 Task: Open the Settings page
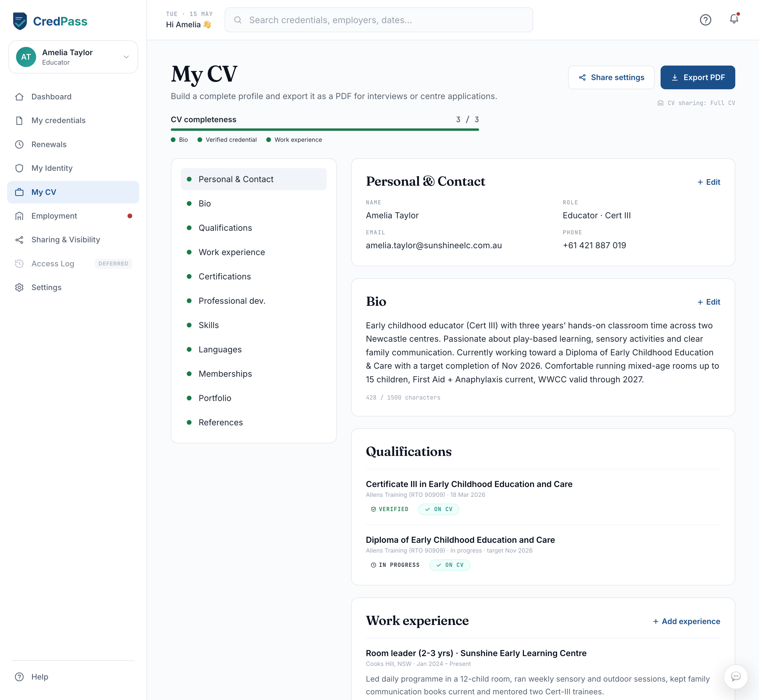(73, 287)
